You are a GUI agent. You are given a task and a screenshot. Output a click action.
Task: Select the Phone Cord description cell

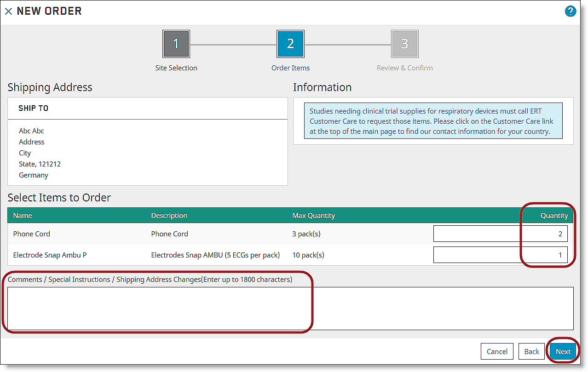170,234
